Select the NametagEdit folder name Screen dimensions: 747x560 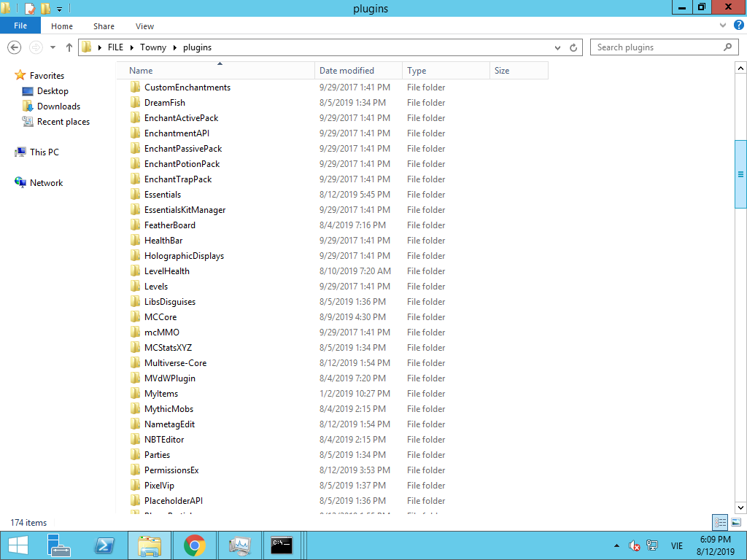pos(169,424)
